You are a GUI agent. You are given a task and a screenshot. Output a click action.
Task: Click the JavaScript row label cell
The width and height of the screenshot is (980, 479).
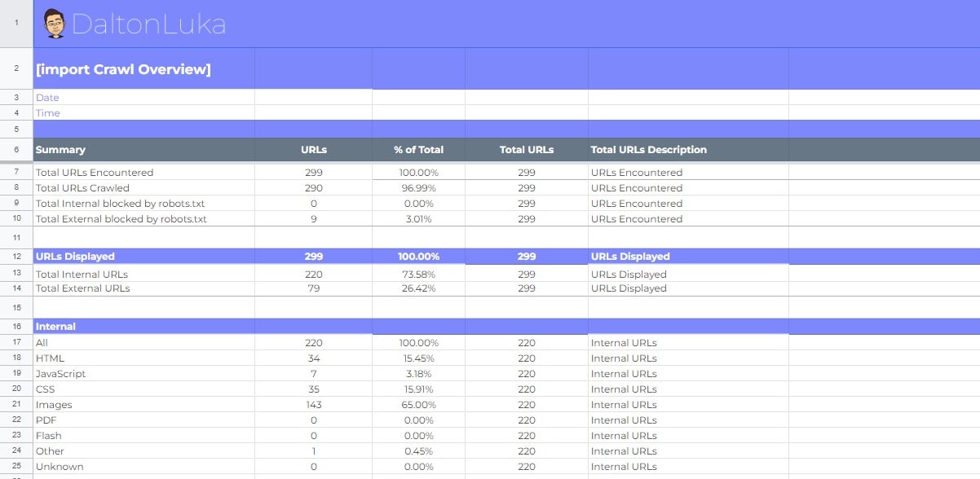[x=60, y=373]
